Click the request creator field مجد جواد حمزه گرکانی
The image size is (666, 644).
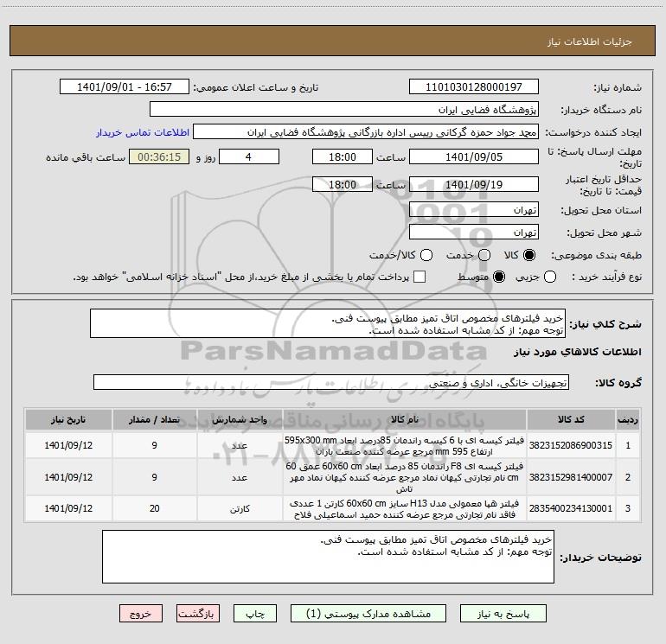[x=366, y=131]
